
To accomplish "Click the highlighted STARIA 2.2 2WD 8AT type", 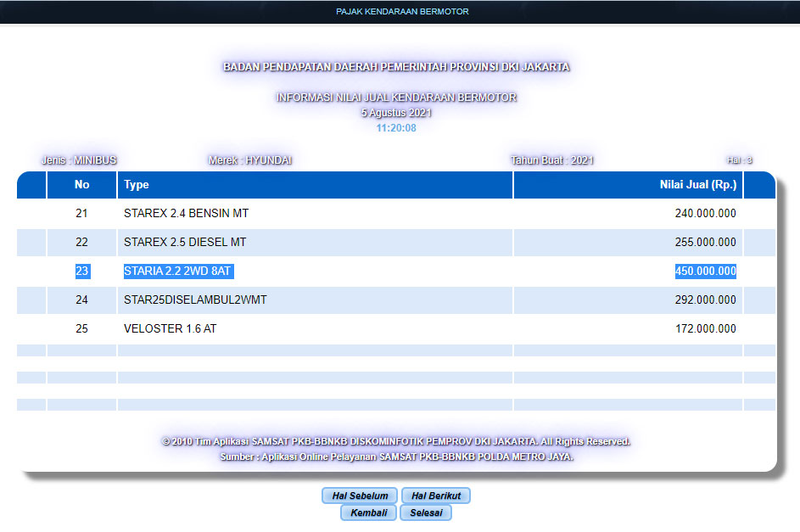I will [178, 271].
